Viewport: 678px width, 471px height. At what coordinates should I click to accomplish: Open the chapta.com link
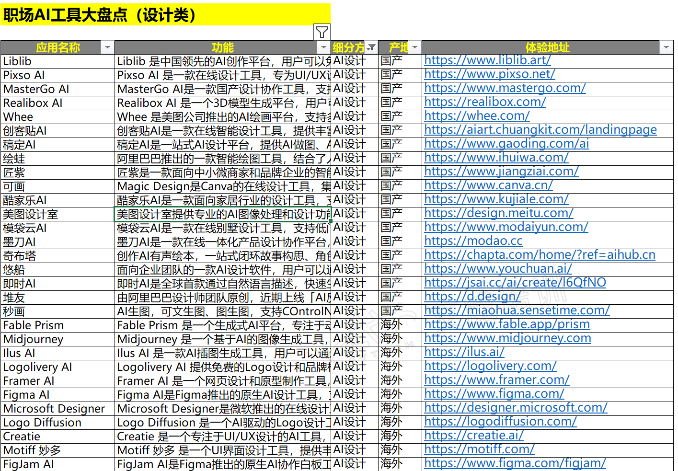point(540,255)
